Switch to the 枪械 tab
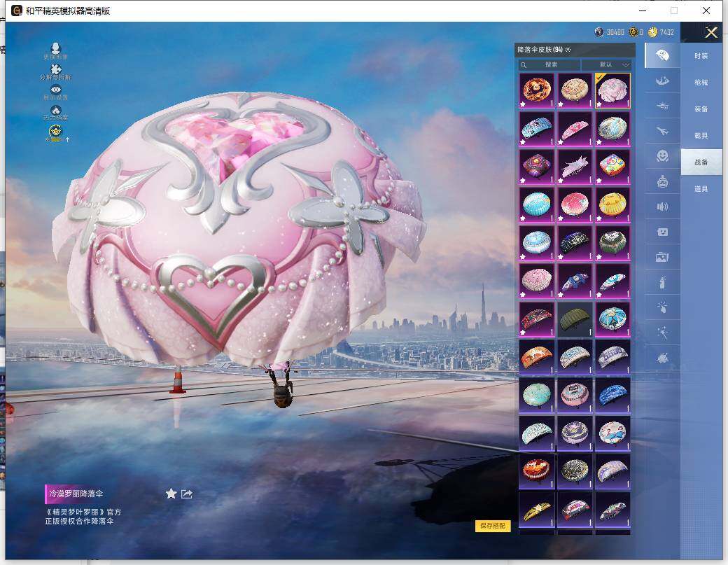 pos(701,82)
